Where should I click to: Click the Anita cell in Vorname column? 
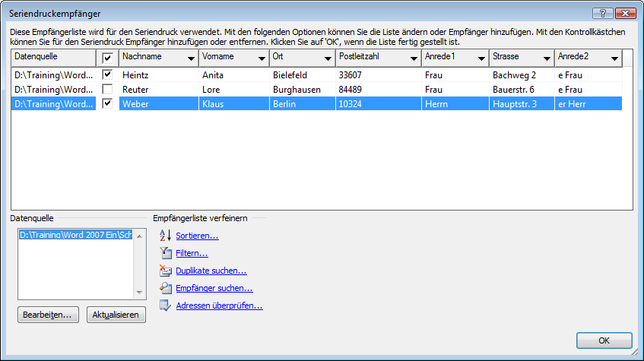(x=234, y=74)
